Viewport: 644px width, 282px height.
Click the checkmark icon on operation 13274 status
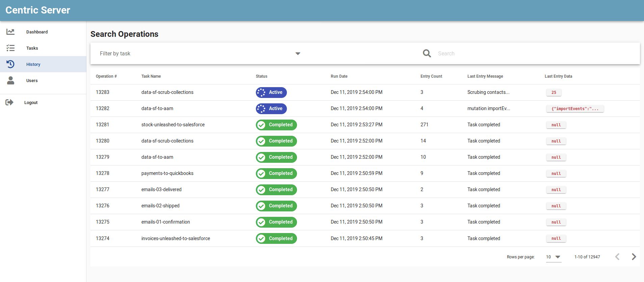pos(261,238)
